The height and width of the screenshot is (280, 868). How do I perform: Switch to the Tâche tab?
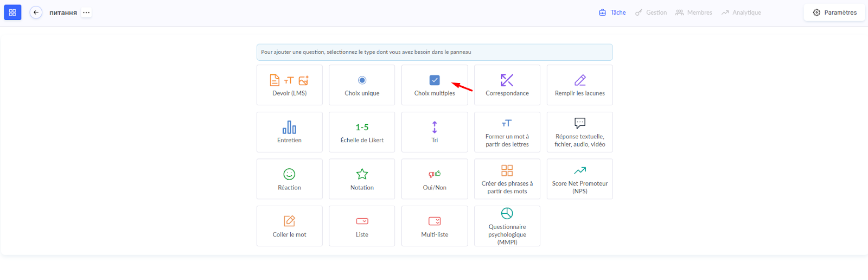coord(612,12)
